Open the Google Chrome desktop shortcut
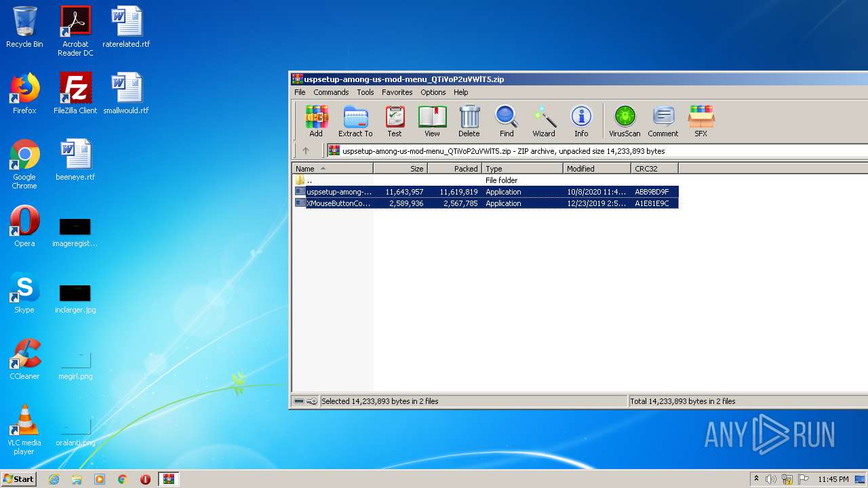 pyautogui.click(x=24, y=165)
